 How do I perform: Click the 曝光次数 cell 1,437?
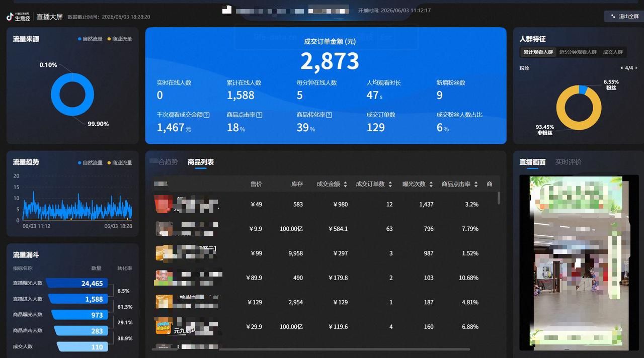pyautogui.click(x=426, y=204)
